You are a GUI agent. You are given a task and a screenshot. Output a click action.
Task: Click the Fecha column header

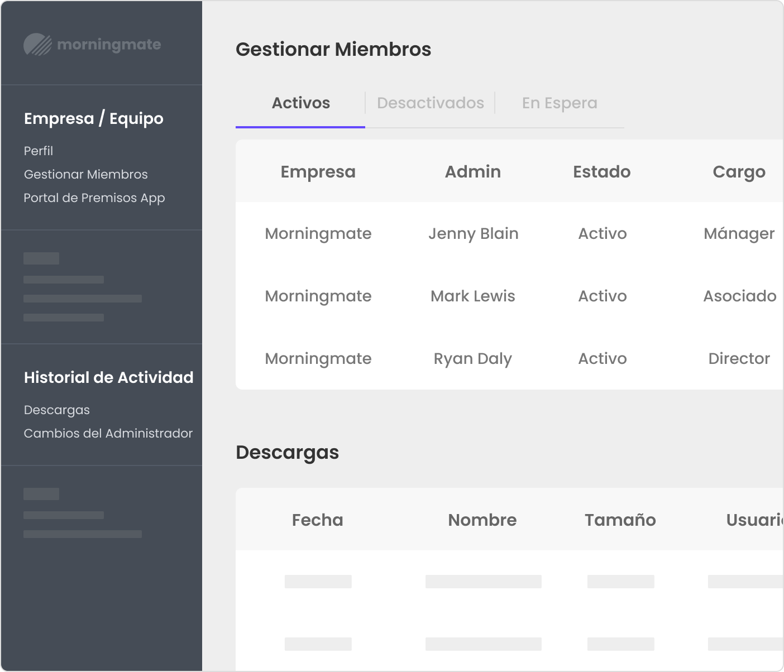pos(317,520)
